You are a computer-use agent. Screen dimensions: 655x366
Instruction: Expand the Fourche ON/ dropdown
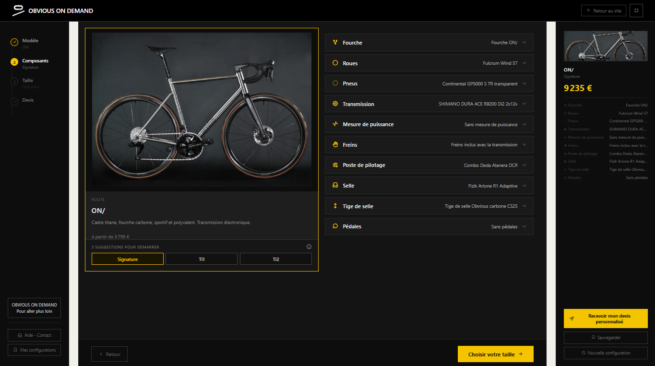(429, 43)
